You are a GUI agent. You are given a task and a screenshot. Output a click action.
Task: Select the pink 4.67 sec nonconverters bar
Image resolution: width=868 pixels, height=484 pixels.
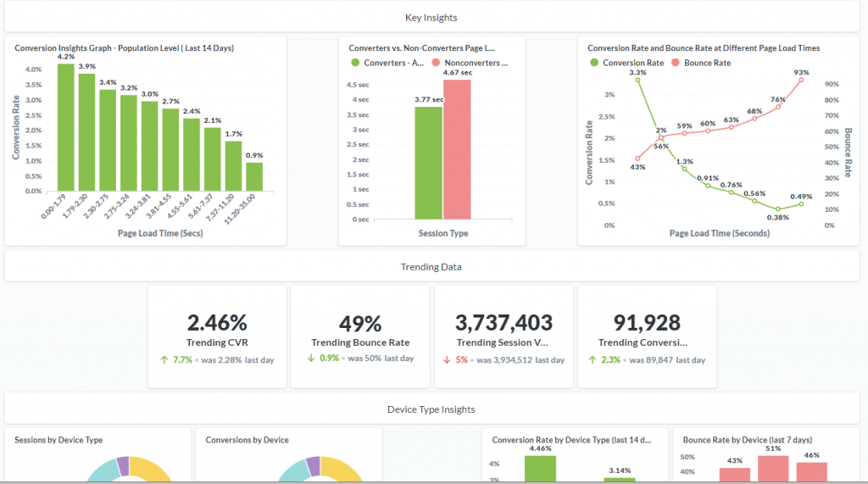[x=457, y=149]
